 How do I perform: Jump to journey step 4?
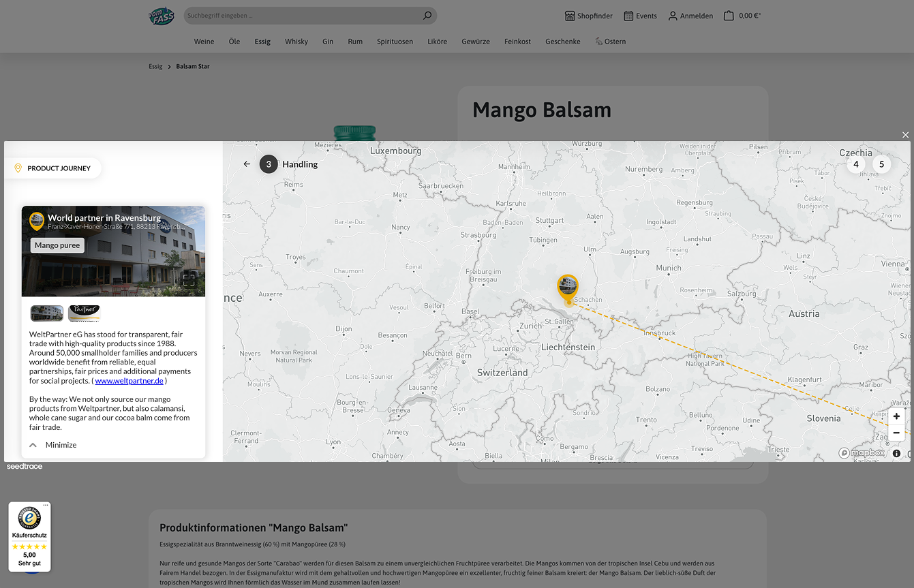point(856,164)
